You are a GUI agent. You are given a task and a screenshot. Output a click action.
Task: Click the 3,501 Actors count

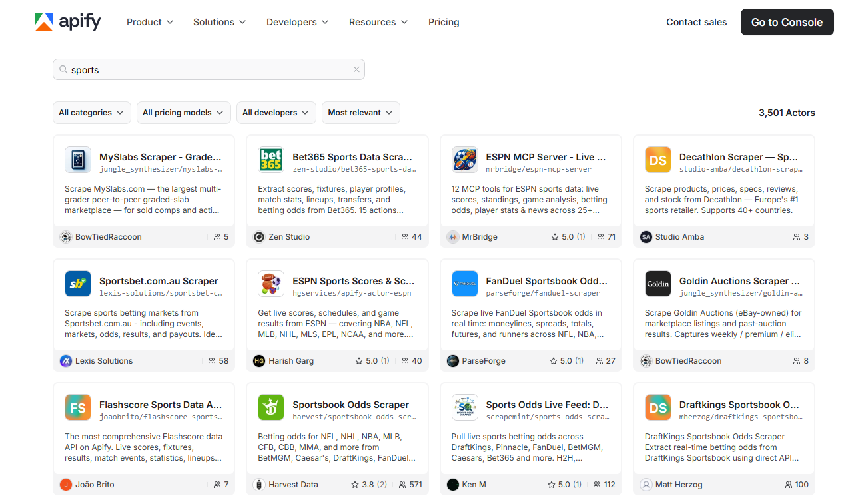click(787, 113)
